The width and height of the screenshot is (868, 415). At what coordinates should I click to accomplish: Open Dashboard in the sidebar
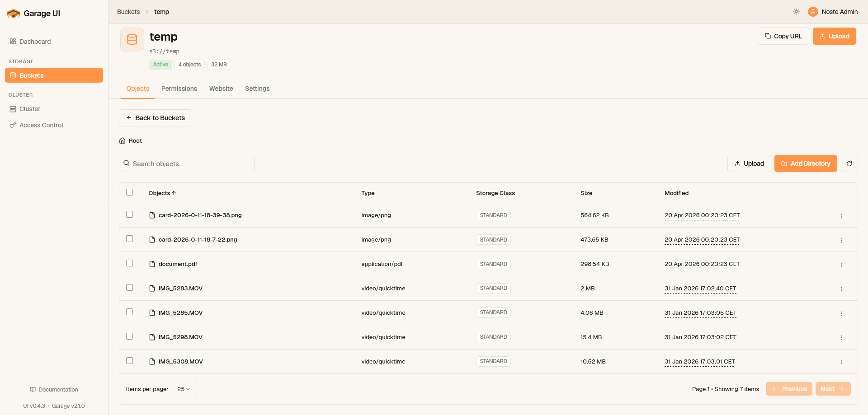click(x=54, y=42)
